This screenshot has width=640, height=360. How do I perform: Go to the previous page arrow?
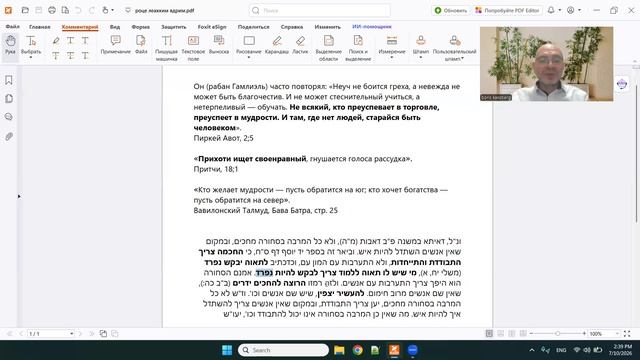21,333
